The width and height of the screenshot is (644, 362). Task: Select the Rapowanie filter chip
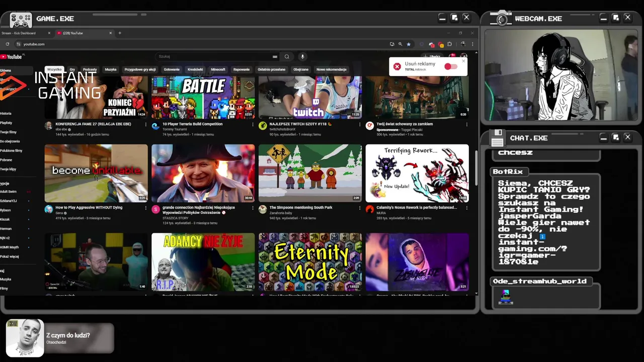tap(242, 69)
